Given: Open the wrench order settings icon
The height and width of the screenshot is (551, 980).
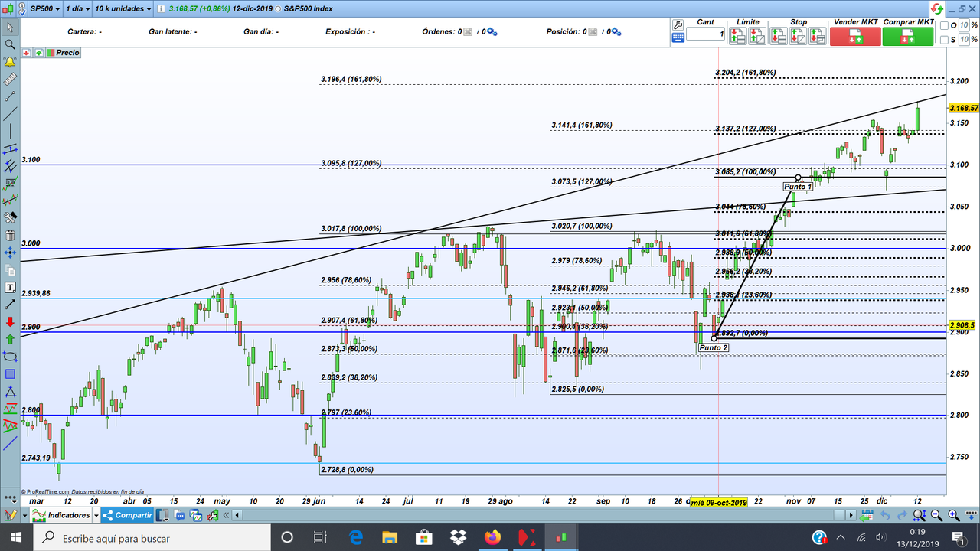Looking at the screenshot, I should [x=678, y=25].
